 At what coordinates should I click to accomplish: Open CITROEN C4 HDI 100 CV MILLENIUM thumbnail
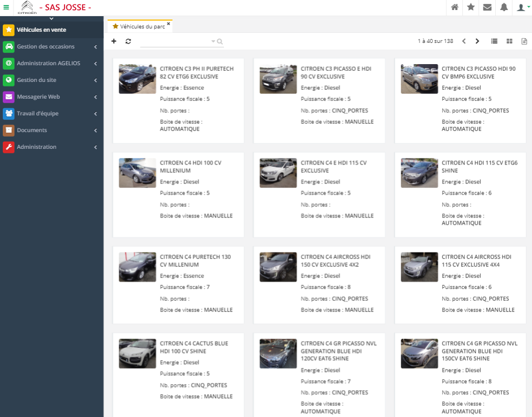[x=138, y=173]
